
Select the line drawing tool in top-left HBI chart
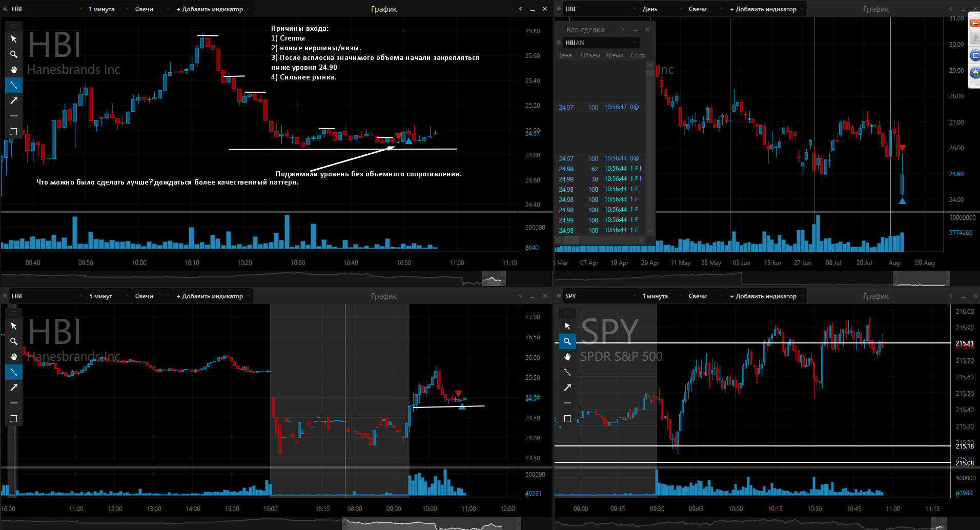pyautogui.click(x=14, y=85)
